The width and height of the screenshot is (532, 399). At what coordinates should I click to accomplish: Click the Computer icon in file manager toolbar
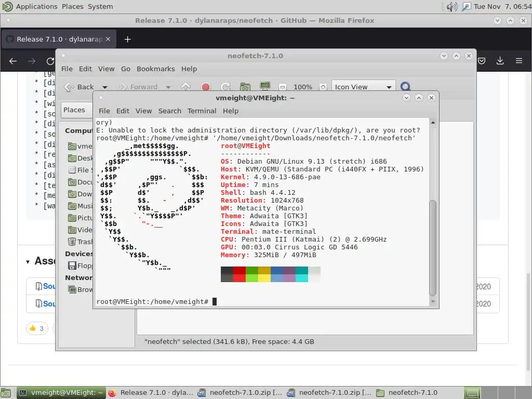coord(264,86)
